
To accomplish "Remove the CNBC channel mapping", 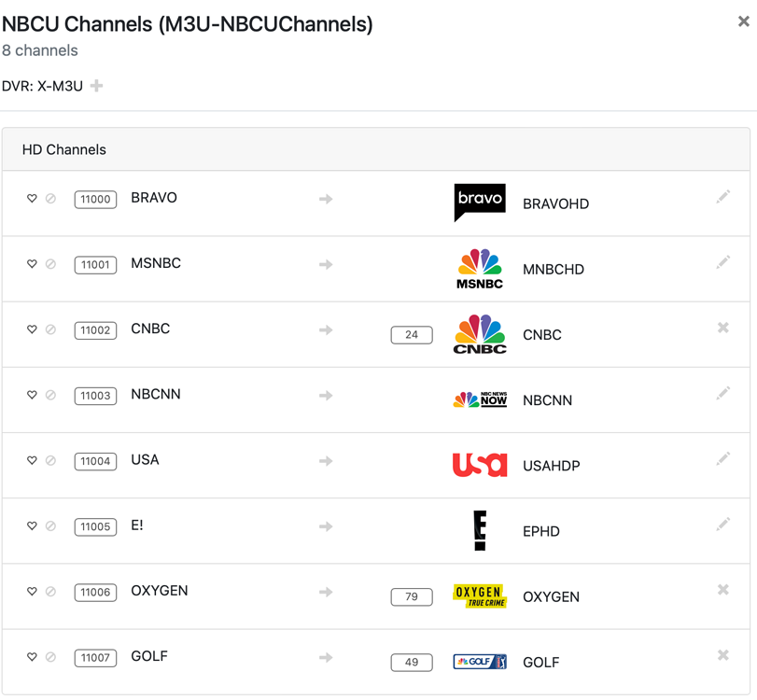I will 723,328.
